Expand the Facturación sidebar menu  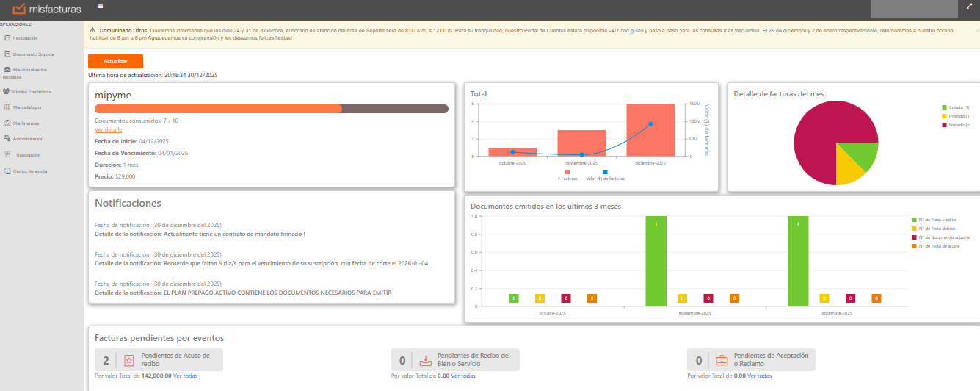coord(24,37)
